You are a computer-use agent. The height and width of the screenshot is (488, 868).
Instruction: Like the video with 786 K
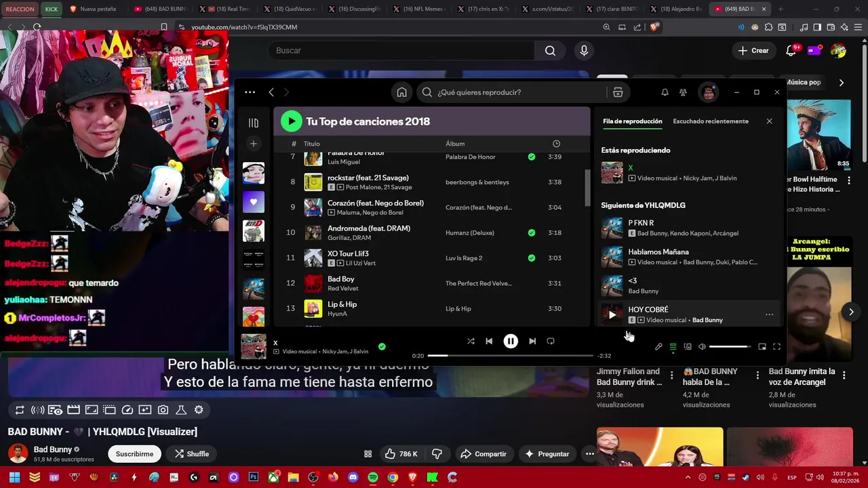click(x=401, y=454)
